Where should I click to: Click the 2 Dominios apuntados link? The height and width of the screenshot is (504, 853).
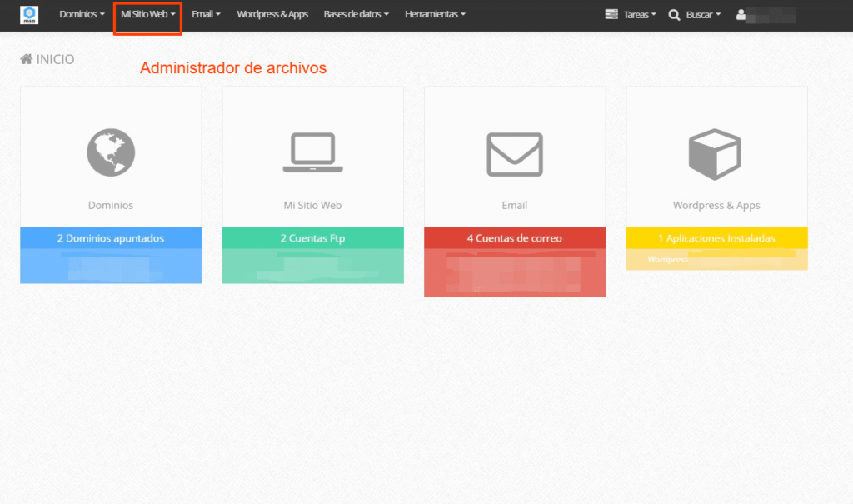tap(110, 237)
